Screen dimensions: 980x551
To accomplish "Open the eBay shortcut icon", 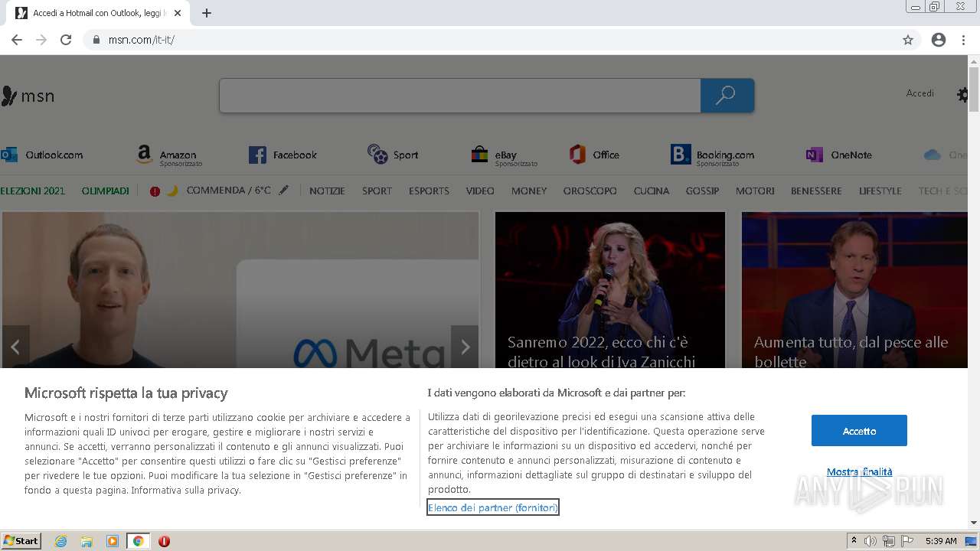I will tap(479, 155).
